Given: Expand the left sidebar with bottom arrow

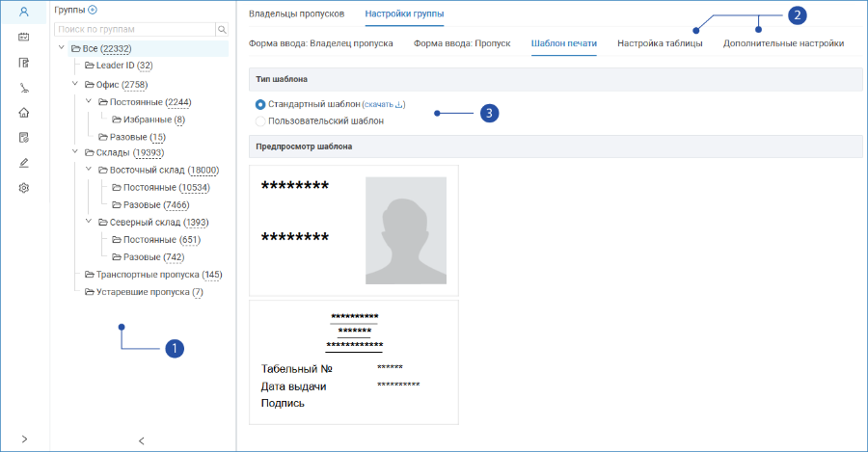Looking at the screenshot, I should 24,439.
